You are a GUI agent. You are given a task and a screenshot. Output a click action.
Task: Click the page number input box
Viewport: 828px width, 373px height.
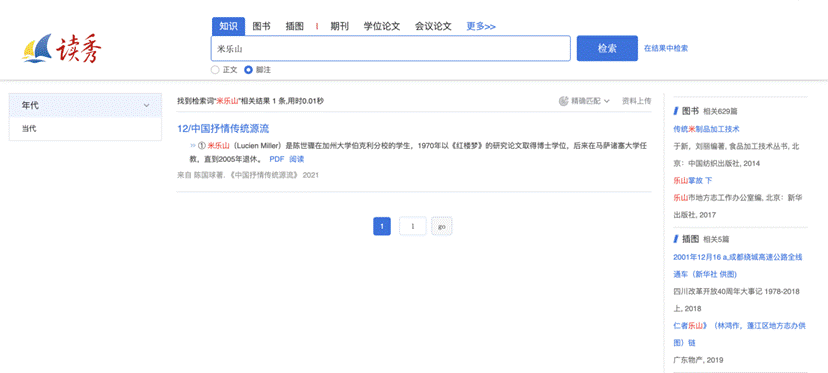(x=413, y=226)
